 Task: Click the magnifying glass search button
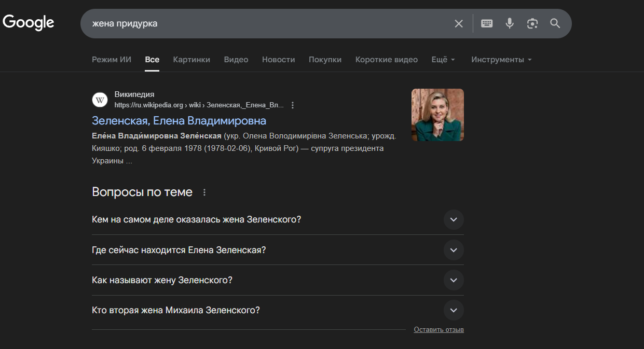[555, 23]
